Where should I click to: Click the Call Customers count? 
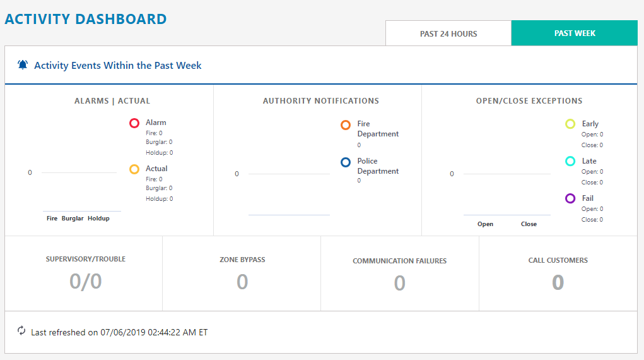(558, 282)
